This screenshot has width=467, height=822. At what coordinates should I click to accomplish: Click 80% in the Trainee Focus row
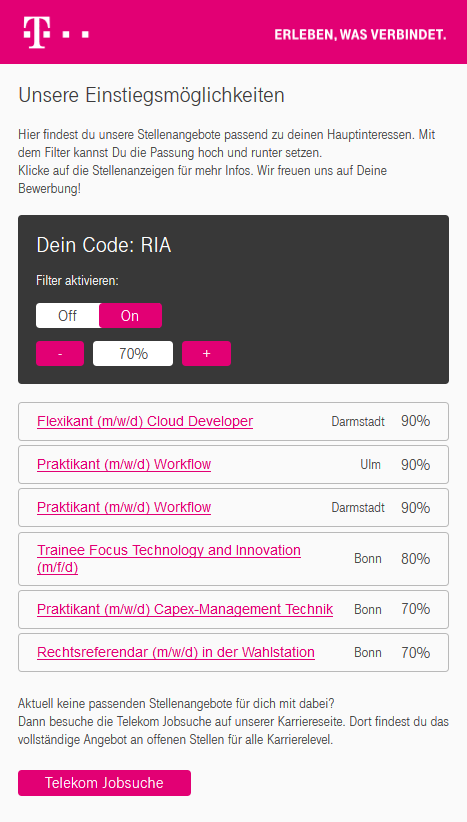click(416, 559)
